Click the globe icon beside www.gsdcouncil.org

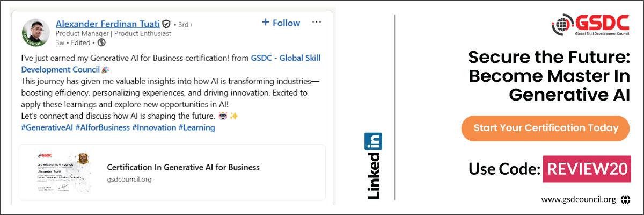coord(625,199)
